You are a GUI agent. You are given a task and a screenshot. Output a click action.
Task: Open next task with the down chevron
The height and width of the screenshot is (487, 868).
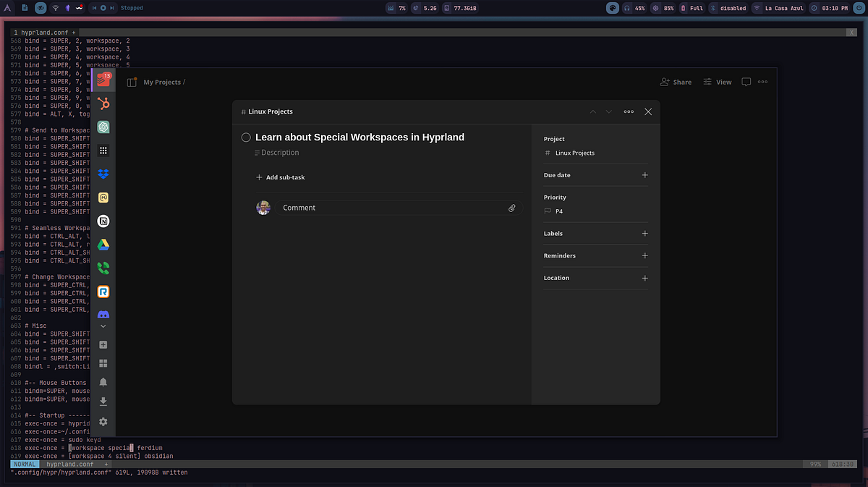[608, 111]
